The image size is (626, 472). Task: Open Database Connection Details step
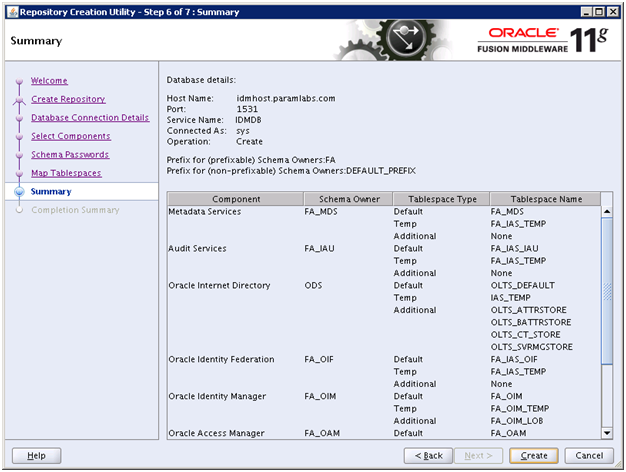click(x=90, y=118)
